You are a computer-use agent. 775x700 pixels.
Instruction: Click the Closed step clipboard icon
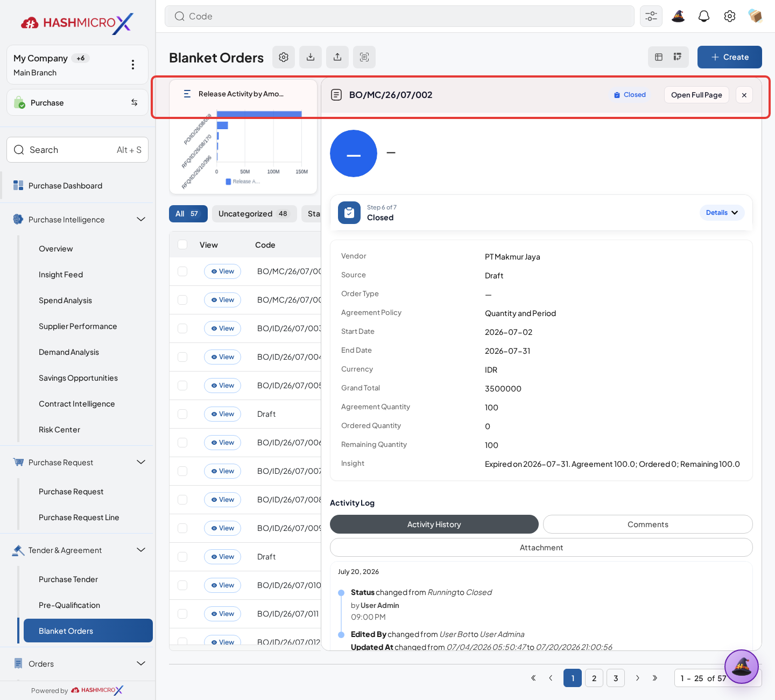pyautogui.click(x=349, y=213)
